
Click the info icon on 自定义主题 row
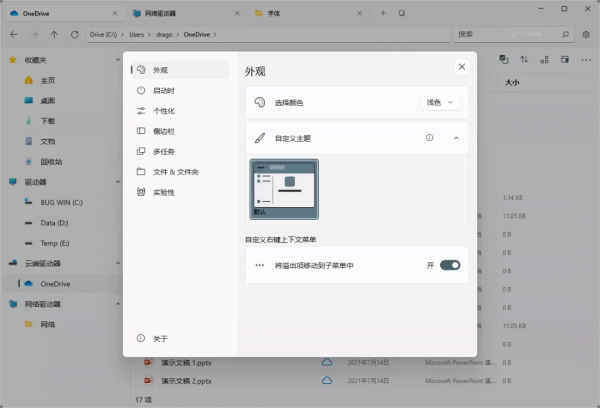pos(429,138)
